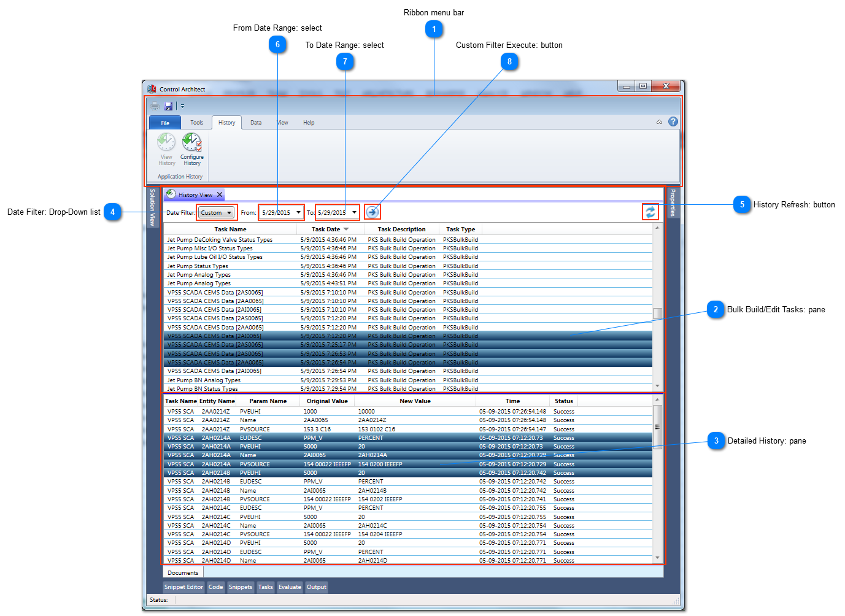Select the 2AH0214C PVSOURCE detail row
The image size is (845, 616).
[408, 534]
